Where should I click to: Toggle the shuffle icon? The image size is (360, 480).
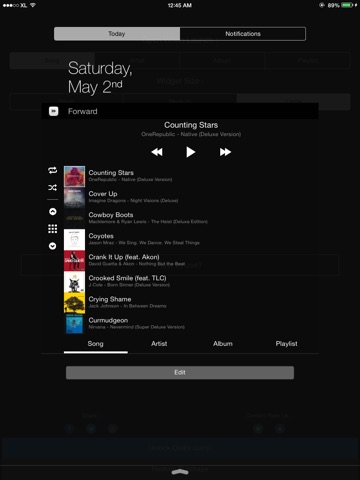53,188
